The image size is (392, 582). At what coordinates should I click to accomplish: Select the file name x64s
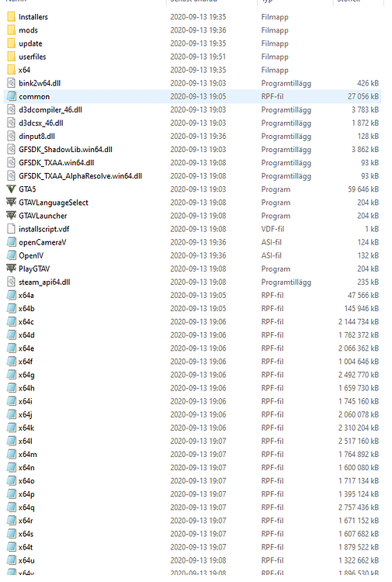[x=26, y=534]
